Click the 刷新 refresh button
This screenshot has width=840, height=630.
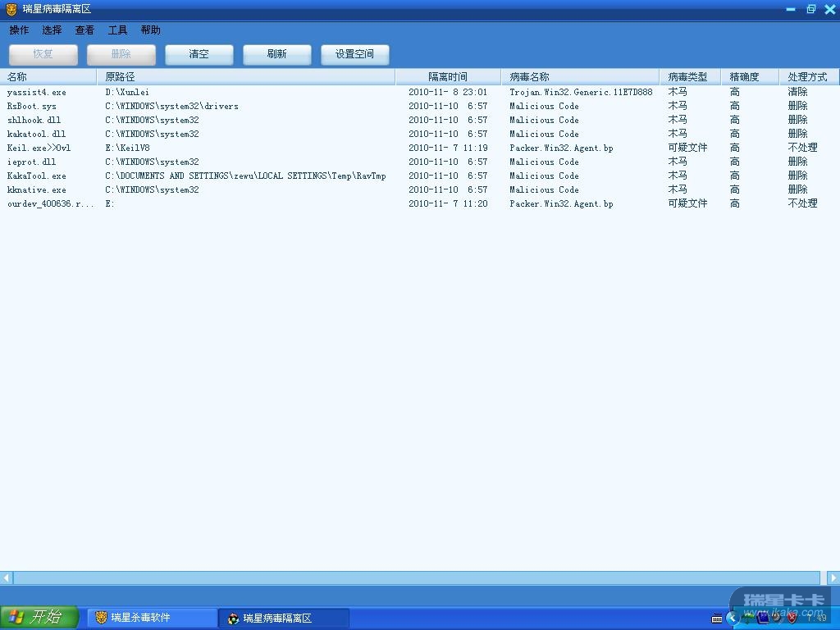(x=277, y=54)
